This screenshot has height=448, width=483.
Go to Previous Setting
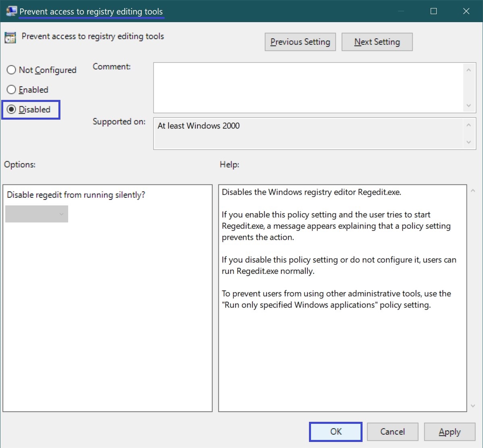300,42
